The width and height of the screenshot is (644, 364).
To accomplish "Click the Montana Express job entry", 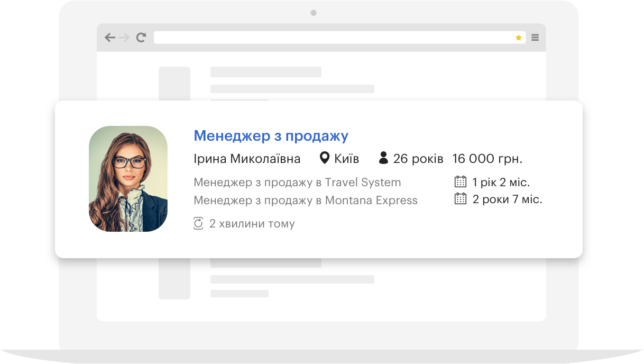I will point(306,201).
